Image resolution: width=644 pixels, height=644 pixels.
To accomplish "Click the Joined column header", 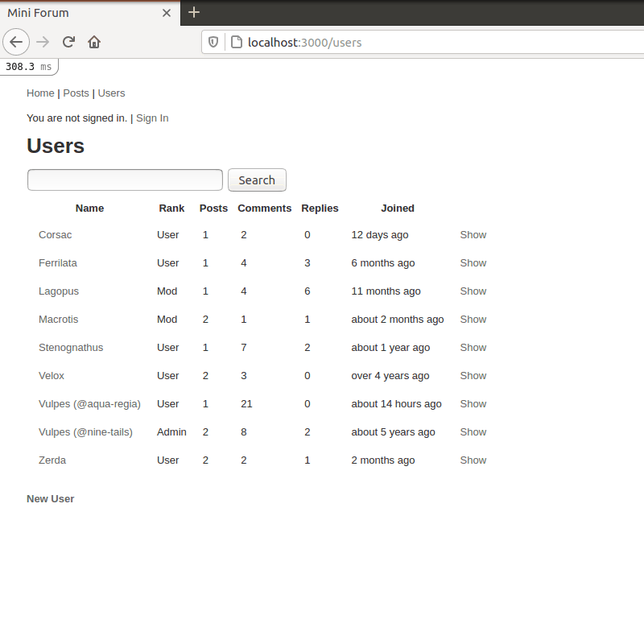I will pyautogui.click(x=398, y=208).
